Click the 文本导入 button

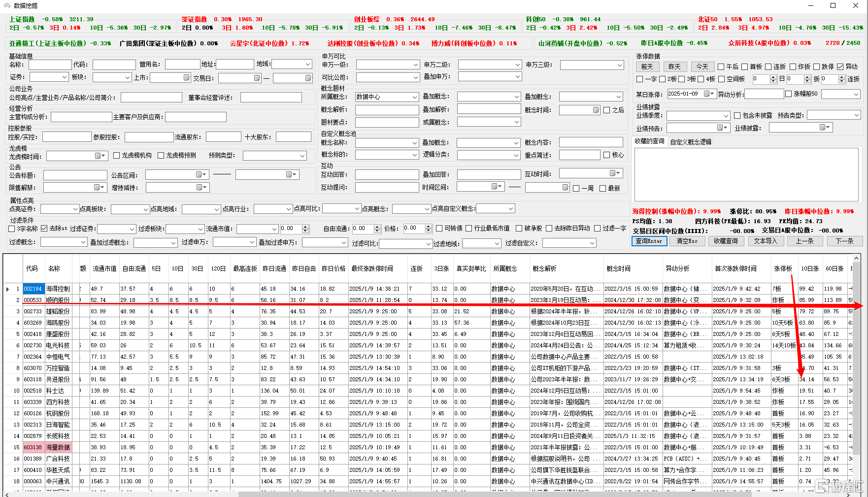pyautogui.click(x=765, y=241)
